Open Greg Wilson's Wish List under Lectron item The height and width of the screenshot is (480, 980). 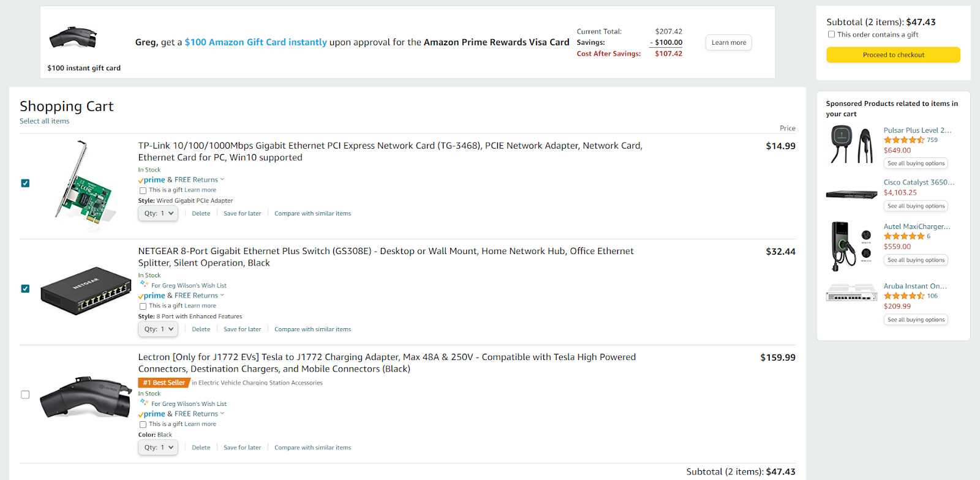click(189, 404)
